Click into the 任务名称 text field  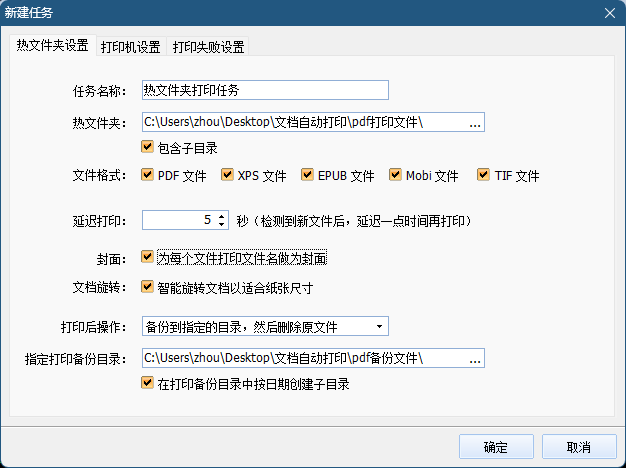click(x=265, y=90)
